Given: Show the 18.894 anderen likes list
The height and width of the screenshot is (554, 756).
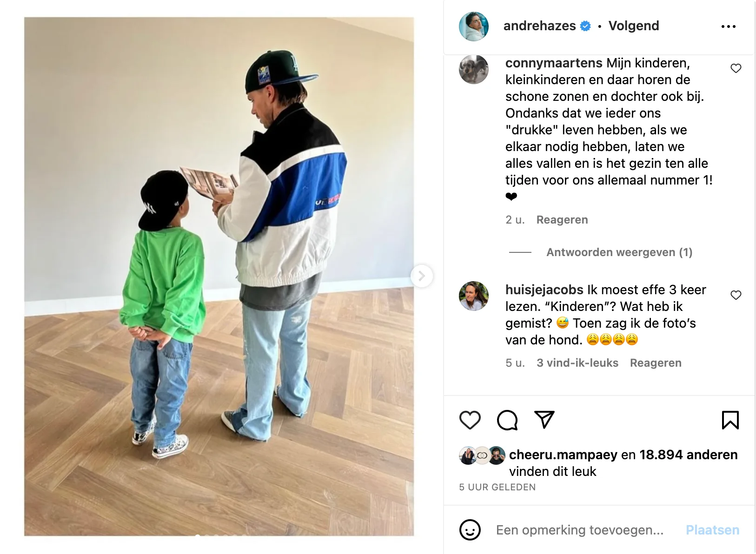Looking at the screenshot, I should (688, 455).
